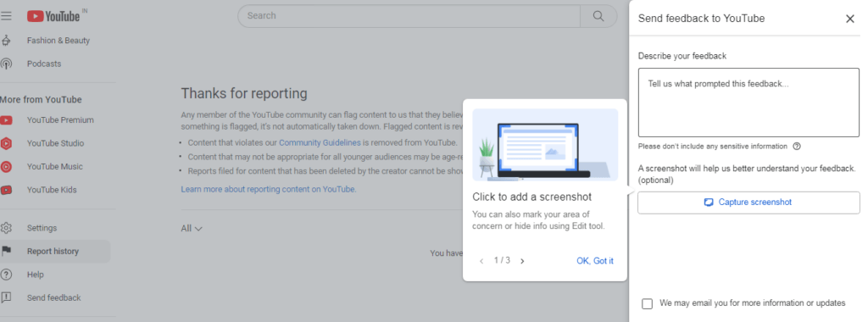This screenshot has width=868, height=322.
Task: Click the Send feedback sidebar icon
Action: click(6, 297)
